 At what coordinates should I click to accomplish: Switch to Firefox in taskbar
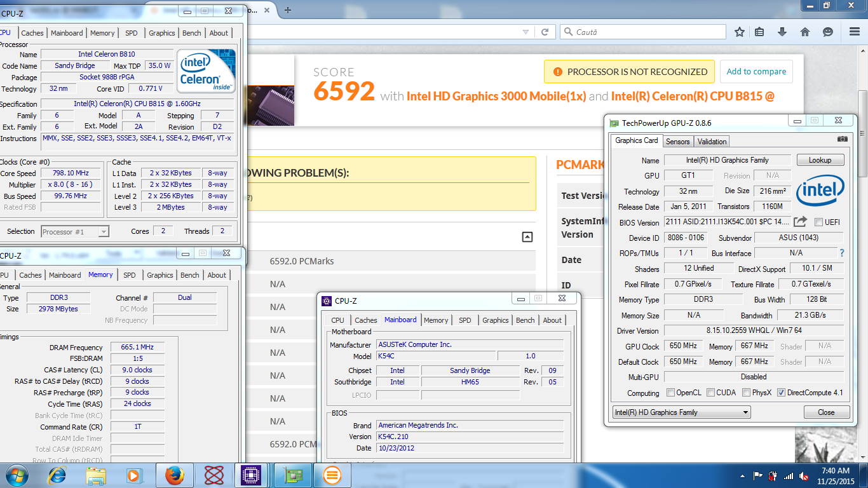pos(175,475)
